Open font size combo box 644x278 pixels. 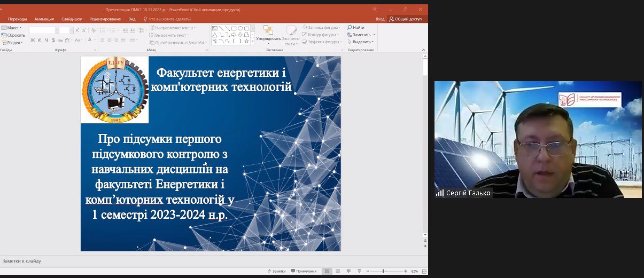[66, 30]
